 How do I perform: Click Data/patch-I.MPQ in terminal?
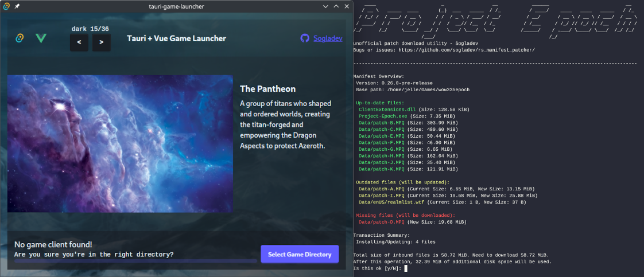click(382, 196)
